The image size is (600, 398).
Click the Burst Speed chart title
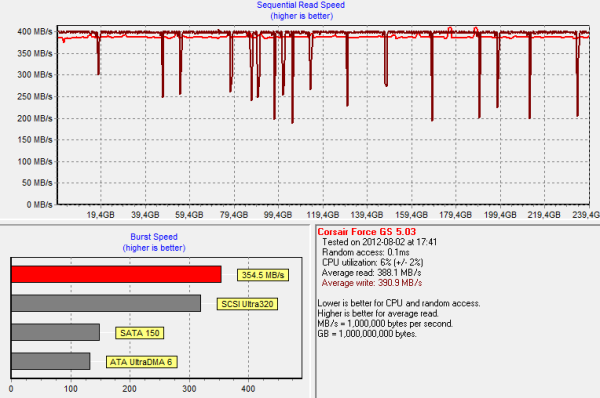point(154,237)
